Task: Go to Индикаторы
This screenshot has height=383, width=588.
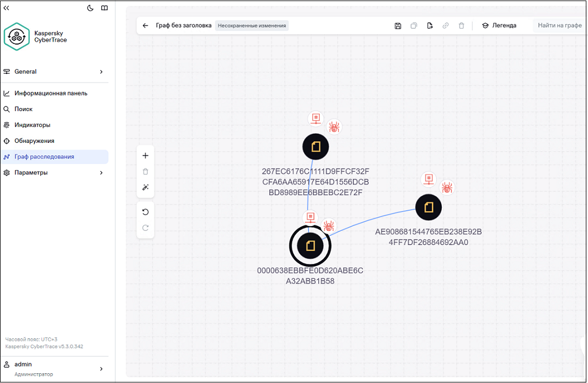Action: (x=54, y=125)
